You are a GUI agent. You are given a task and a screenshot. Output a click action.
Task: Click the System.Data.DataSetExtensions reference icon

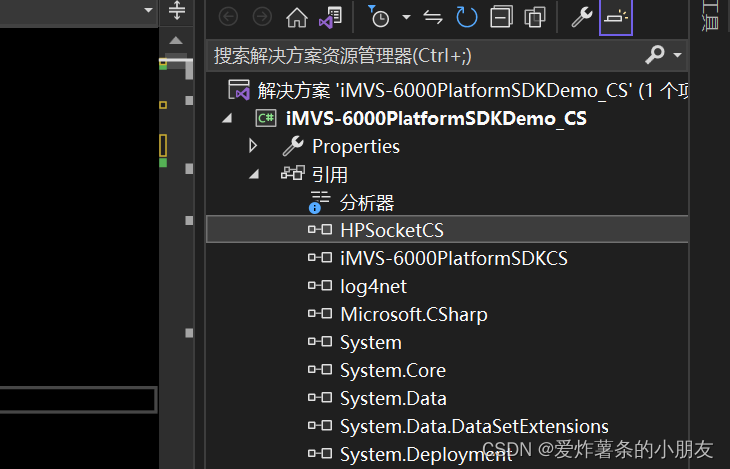(x=320, y=425)
